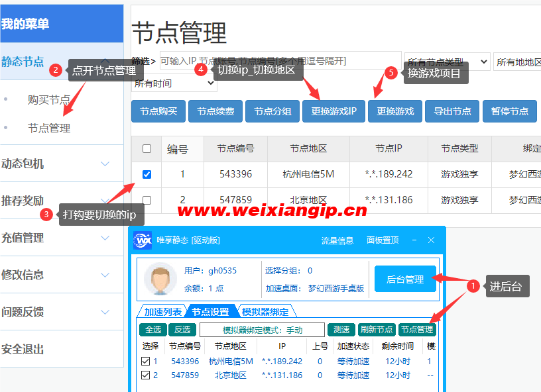Image resolution: width=541 pixels, height=392 pixels.
Task: Open 购买节点 in sidebar
Action: coord(49,100)
